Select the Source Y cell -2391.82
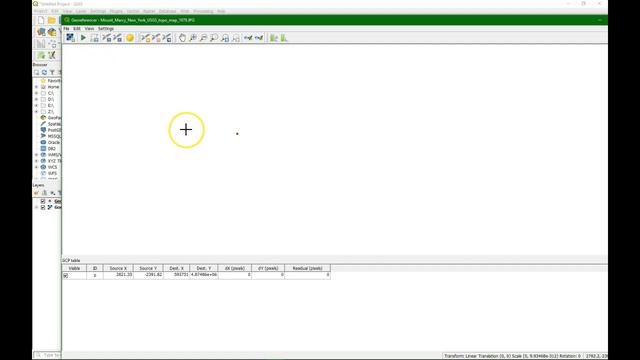Viewport: 640px width, 360px height. [148, 275]
